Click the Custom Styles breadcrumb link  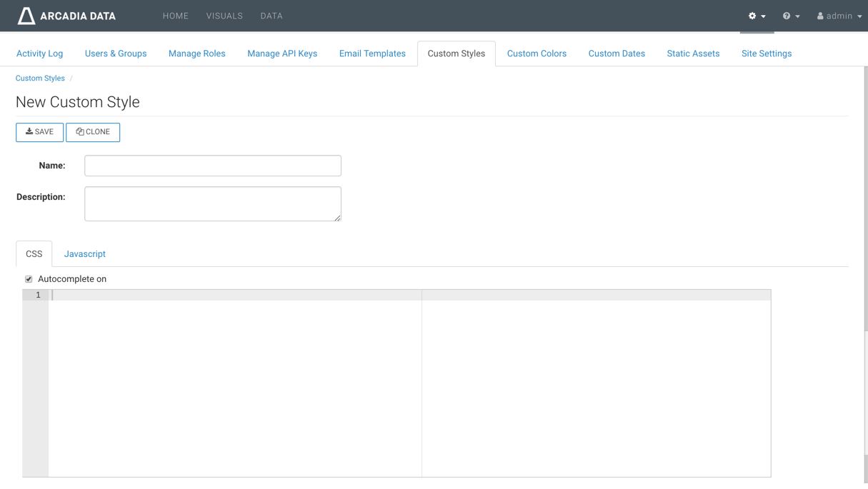pos(40,79)
